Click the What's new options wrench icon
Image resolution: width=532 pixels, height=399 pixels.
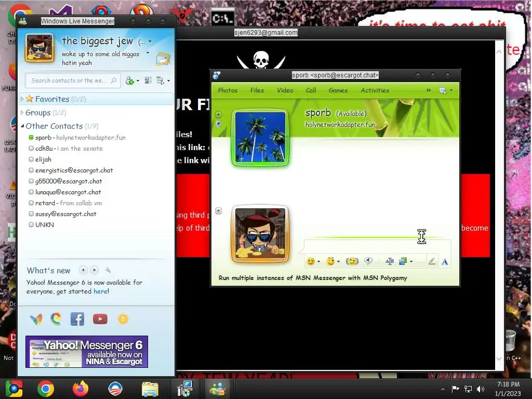[x=108, y=270]
